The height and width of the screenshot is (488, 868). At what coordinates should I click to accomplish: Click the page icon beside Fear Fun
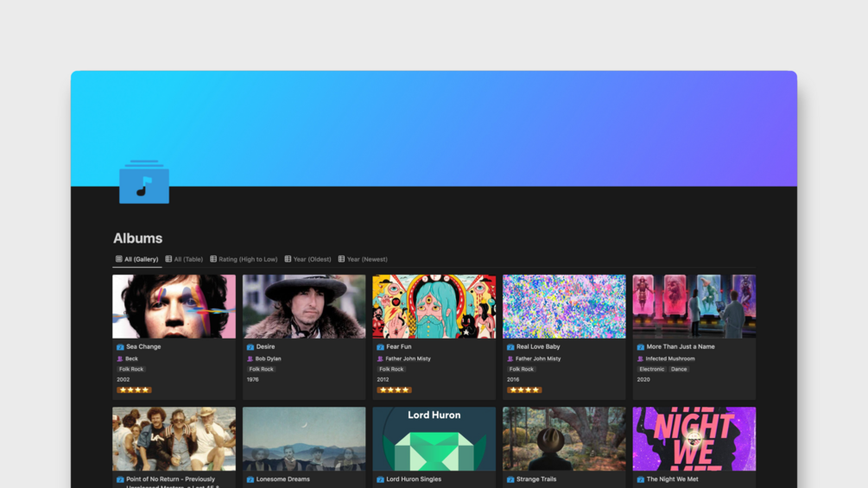pyautogui.click(x=380, y=347)
